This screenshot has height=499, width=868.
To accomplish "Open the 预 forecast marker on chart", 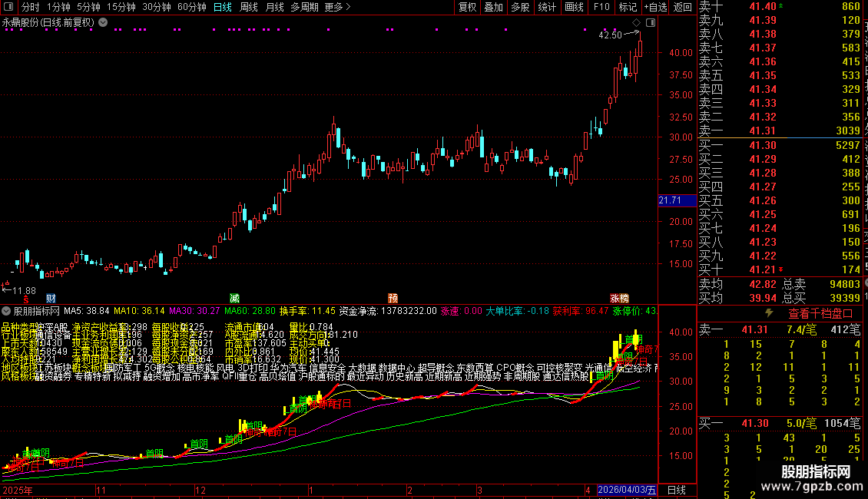I will click(x=393, y=298).
